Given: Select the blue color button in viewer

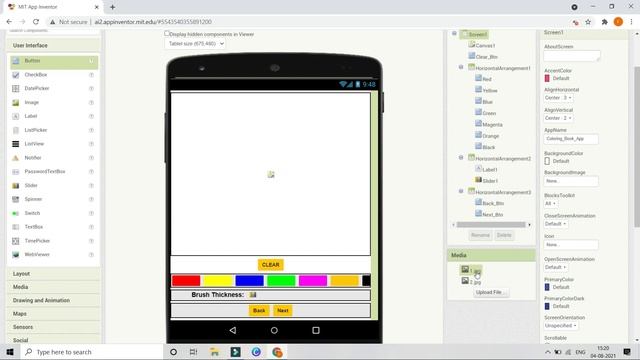Looking at the screenshot, I should (249, 281).
